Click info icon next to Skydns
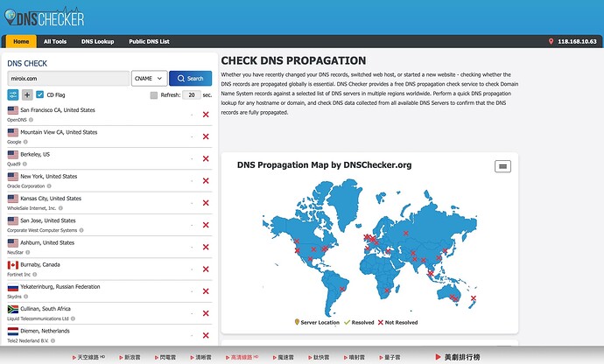Viewport: 604px width, 364px height. pos(25,297)
